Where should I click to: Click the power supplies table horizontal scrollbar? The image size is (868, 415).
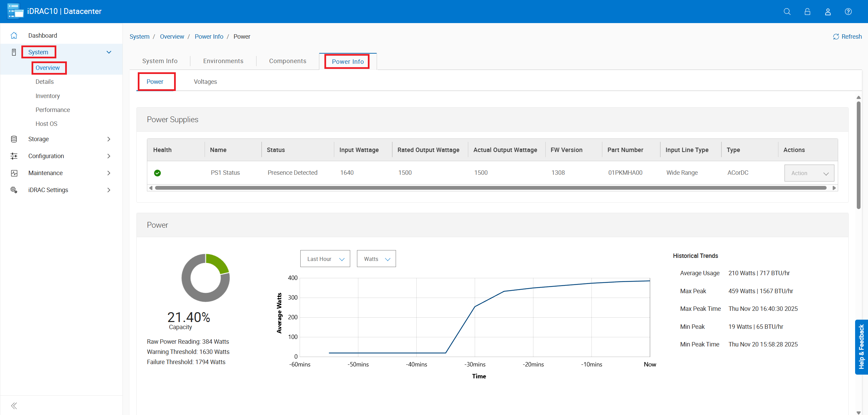[x=490, y=188]
